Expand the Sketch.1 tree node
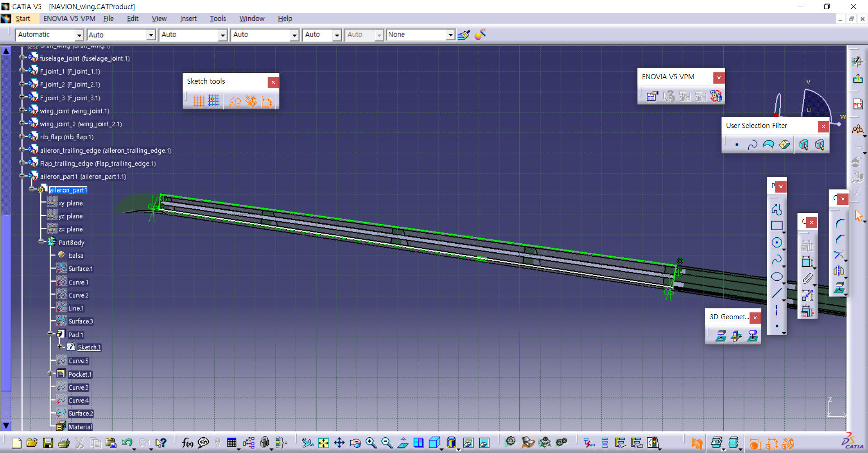 pos(60,347)
